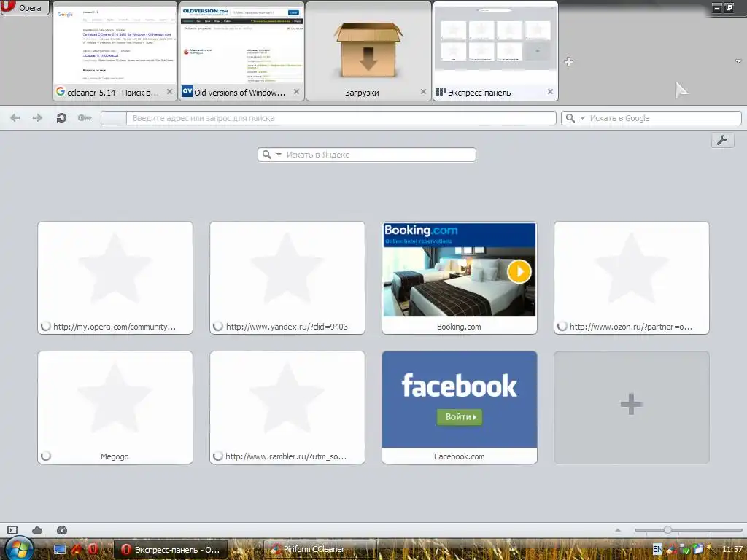Click Show Desktop quick launch icon
The image size is (747, 560).
pos(60,550)
